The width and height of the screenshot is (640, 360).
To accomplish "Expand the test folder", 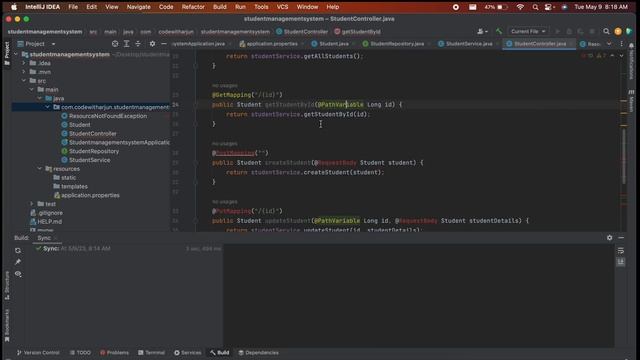I will 31,204.
